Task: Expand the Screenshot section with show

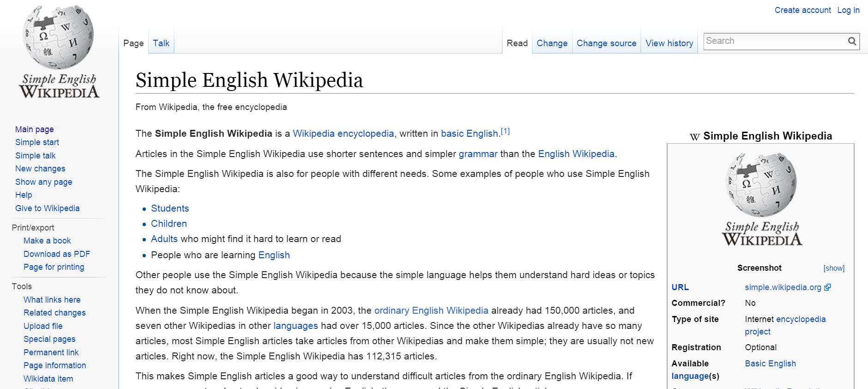Action: pyautogui.click(x=834, y=268)
